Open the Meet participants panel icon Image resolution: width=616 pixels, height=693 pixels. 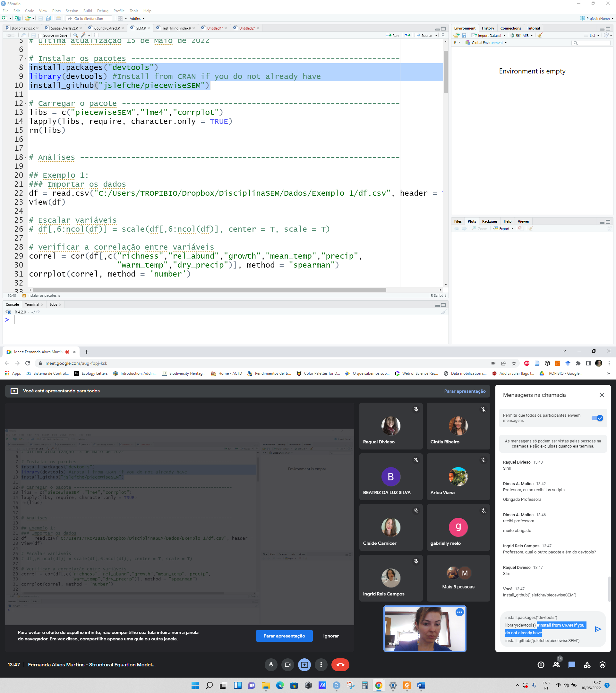[556, 664]
